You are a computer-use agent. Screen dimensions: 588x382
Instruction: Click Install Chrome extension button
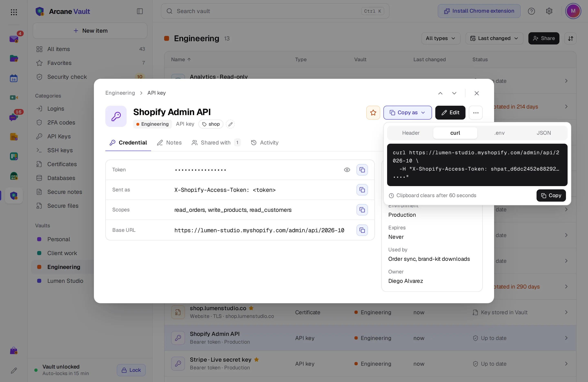479,11
